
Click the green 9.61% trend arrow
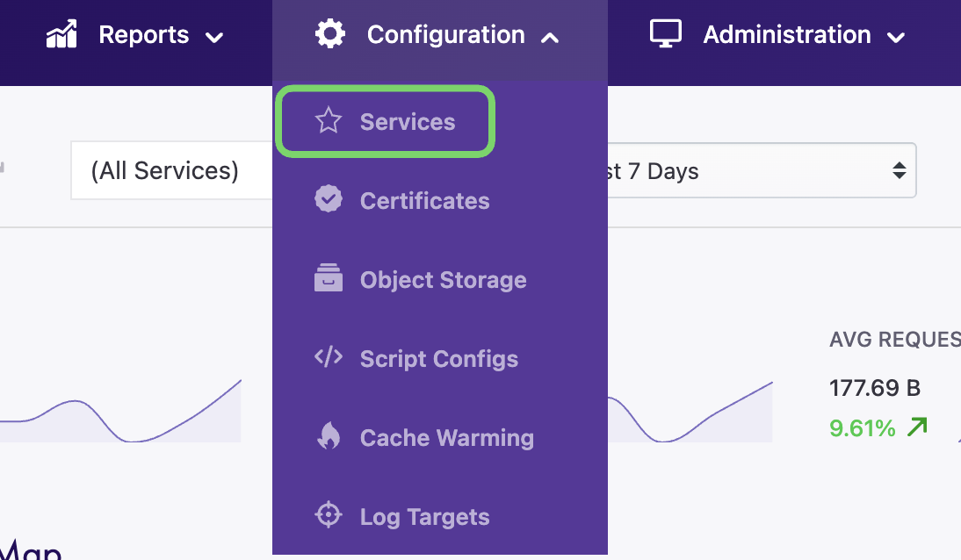tap(917, 427)
